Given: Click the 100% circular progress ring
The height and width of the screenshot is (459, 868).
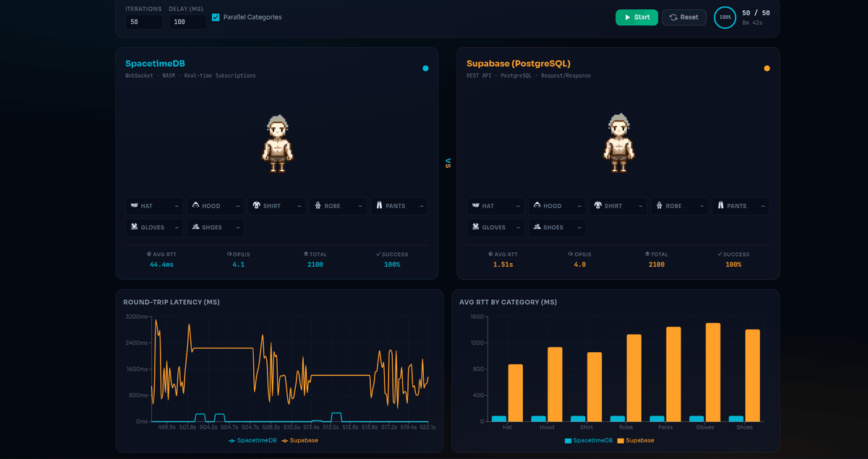Looking at the screenshot, I should pyautogui.click(x=724, y=18).
